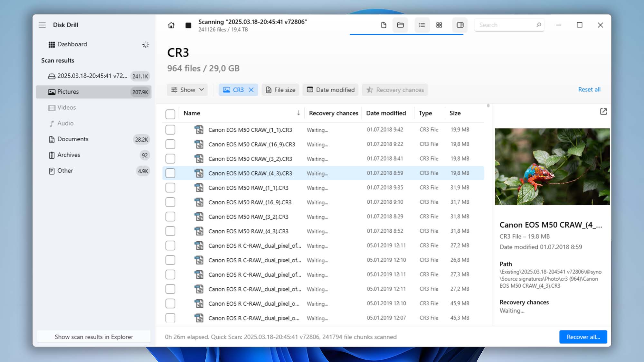Go to home screen via house icon

click(x=171, y=25)
